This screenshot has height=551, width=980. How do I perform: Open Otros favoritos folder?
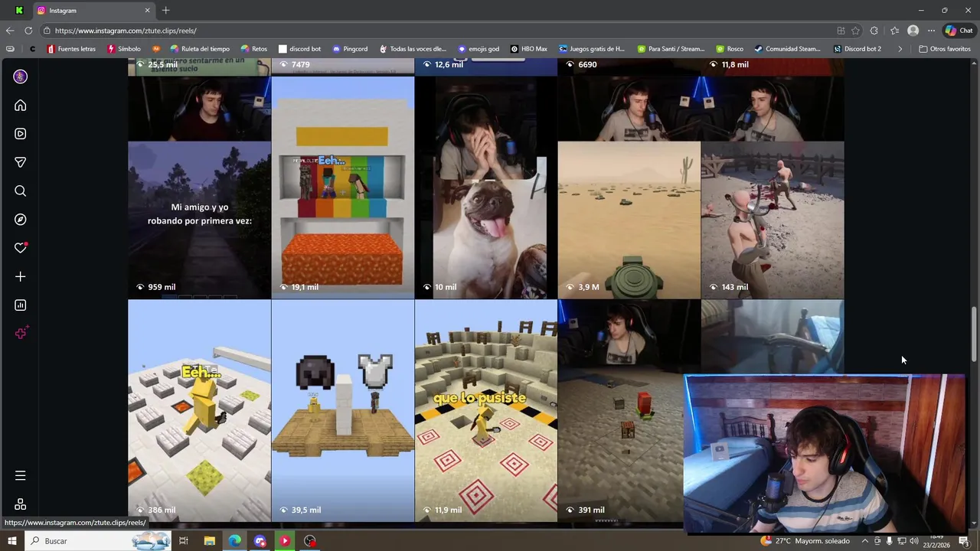pos(945,49)
